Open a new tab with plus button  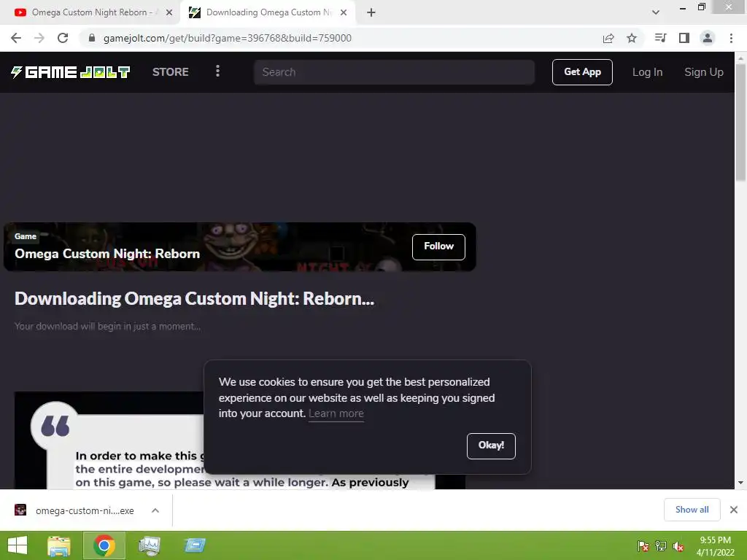(371, 12)
